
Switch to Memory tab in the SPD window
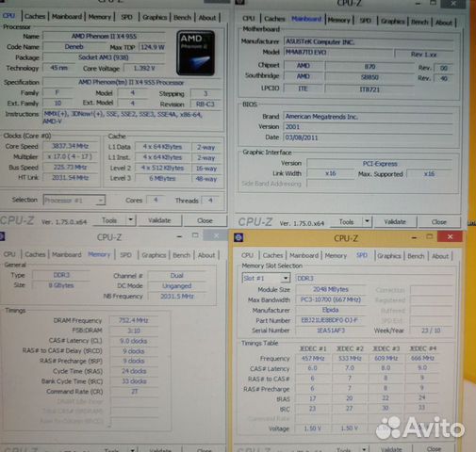coord(336,256)
